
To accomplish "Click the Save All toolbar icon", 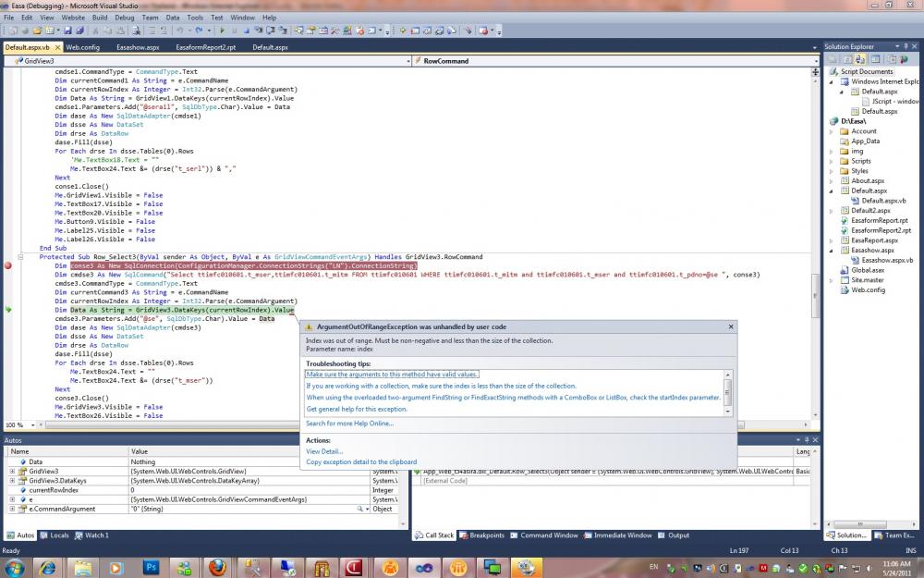I will (79, 31).
